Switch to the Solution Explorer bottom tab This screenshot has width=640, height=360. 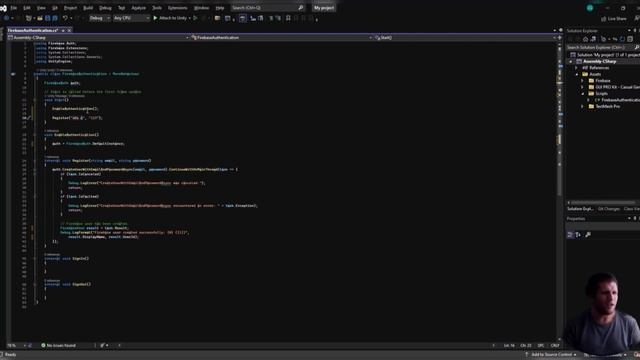(580, 209)
